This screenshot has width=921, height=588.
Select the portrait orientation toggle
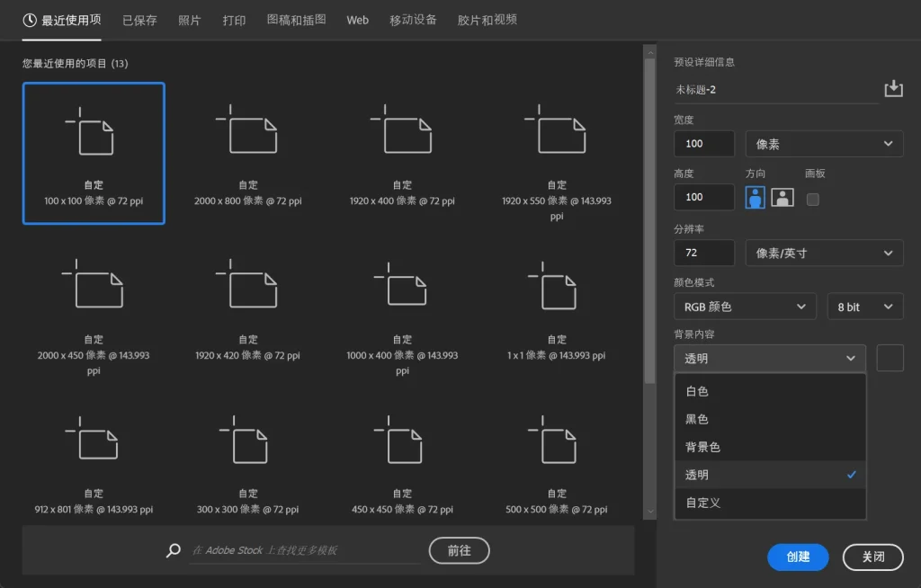click(x=756, y=198)
